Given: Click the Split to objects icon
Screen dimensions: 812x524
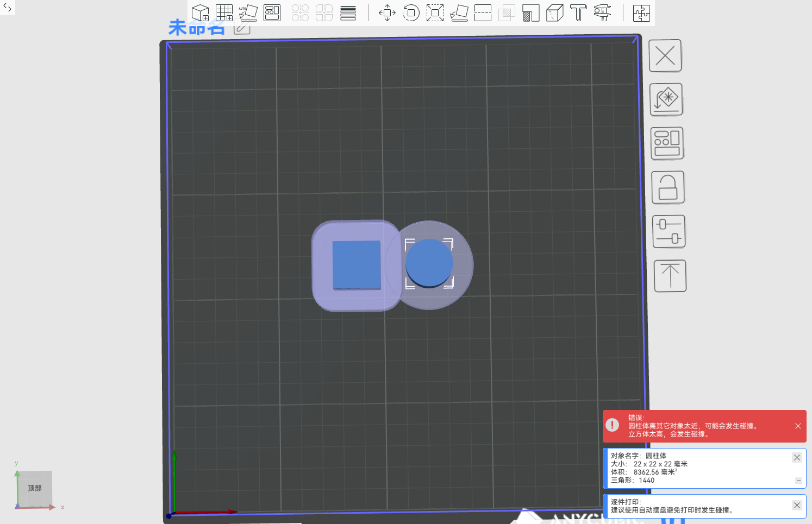Looking at the screenshot, I should [x=300, y=12].
